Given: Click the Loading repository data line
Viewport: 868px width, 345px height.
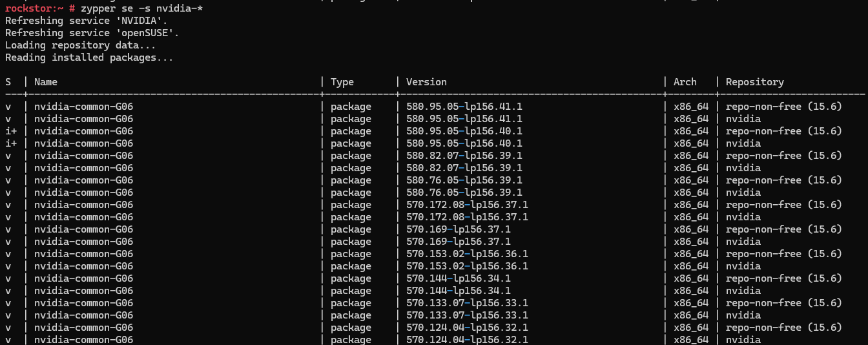Looking at the screenshot, I should (x=80, y=45).
